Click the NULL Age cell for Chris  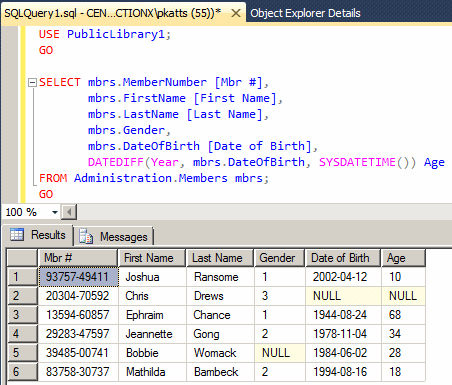pyautogui.click(x=403, y=296)
